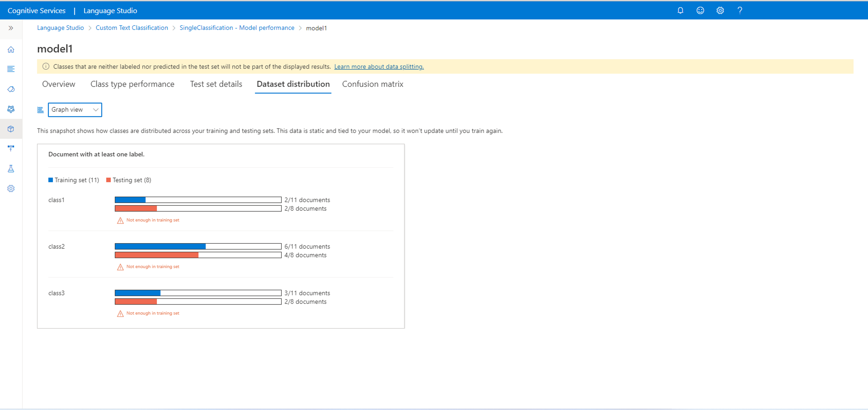Click class1 warning triangle icon

(x=120, y=220)
